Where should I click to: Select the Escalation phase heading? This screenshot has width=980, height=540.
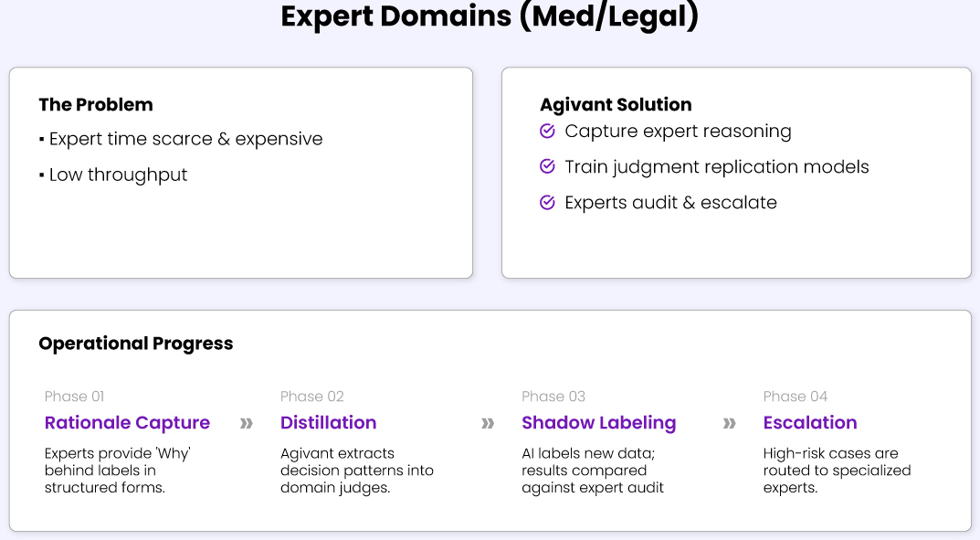point(810,423)
